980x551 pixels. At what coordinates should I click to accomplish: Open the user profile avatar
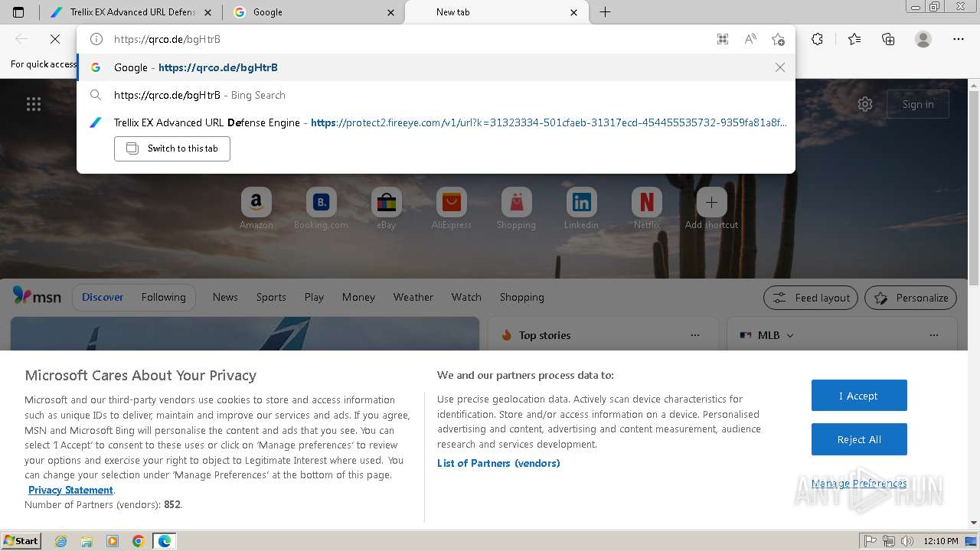click(923, 39)
